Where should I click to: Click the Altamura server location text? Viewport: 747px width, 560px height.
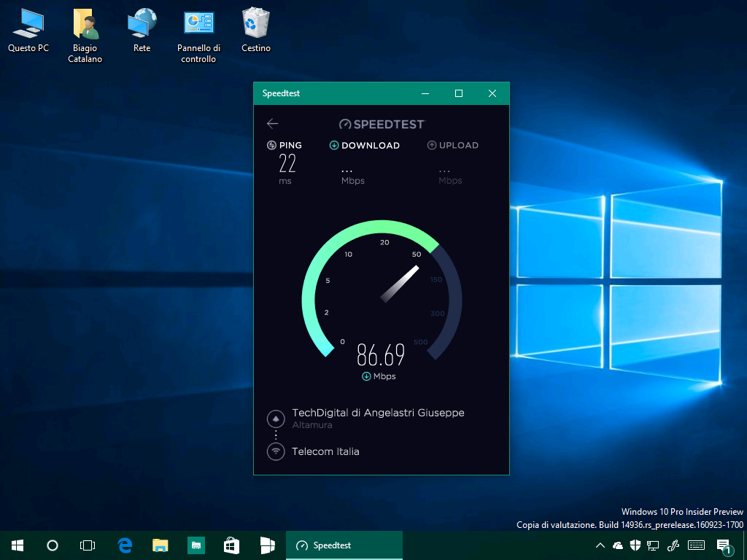(x=312, y=425)
